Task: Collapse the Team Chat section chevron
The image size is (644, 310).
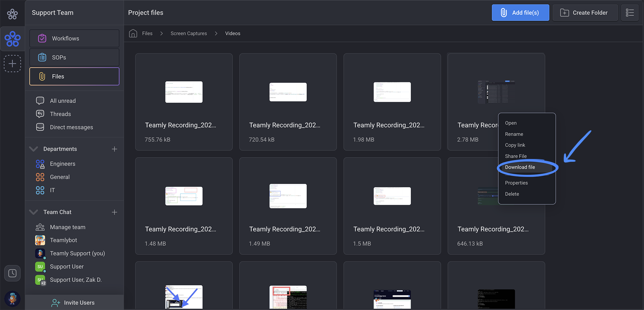Action: (33, 212)
